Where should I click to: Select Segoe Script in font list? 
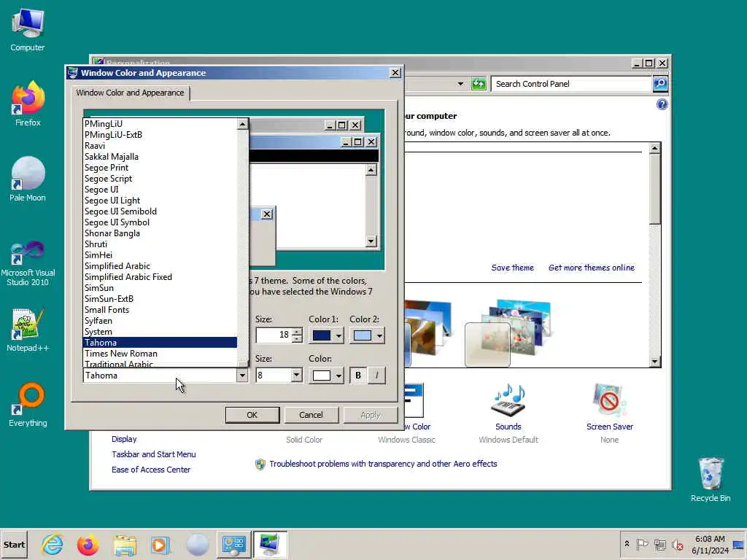[160, 179]
